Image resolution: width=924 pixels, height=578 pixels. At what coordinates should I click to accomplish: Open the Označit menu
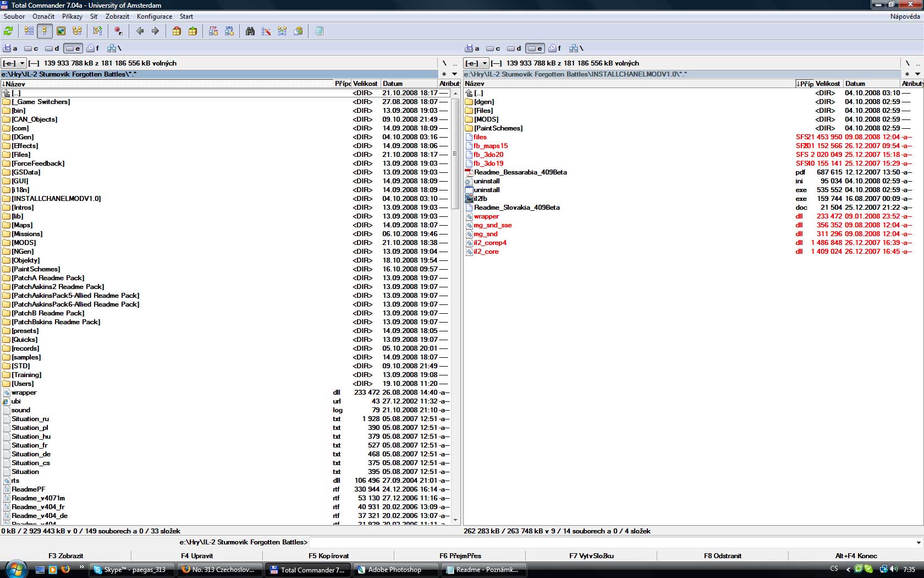(43, 17)
